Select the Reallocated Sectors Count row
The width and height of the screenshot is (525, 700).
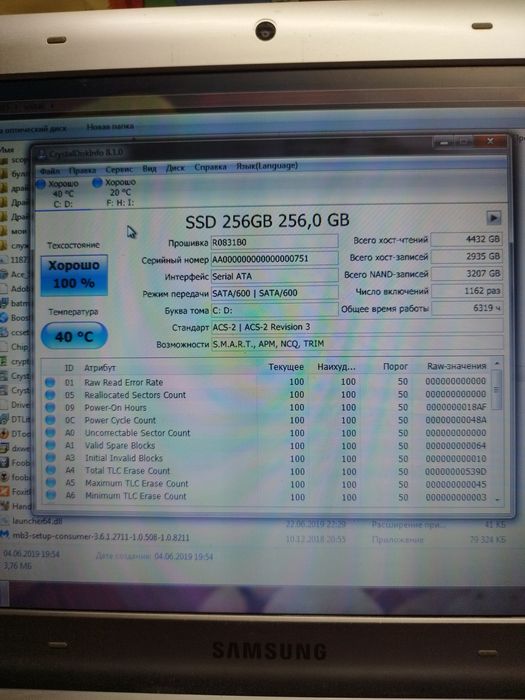[x=267, y=395]
